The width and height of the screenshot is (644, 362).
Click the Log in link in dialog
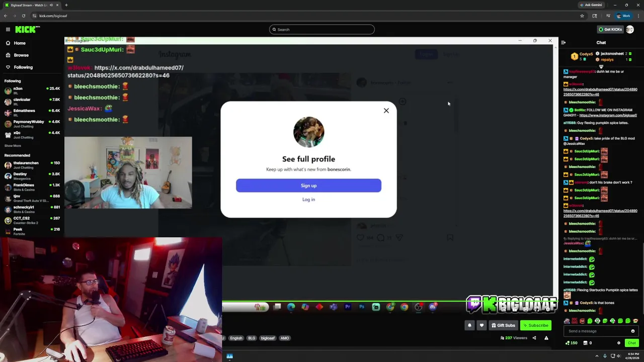pos(308,200)
